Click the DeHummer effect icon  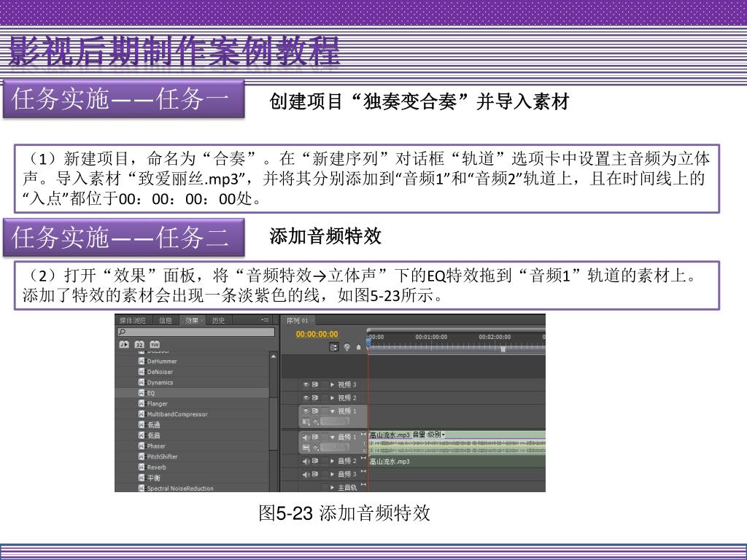[x=141, y=362]
